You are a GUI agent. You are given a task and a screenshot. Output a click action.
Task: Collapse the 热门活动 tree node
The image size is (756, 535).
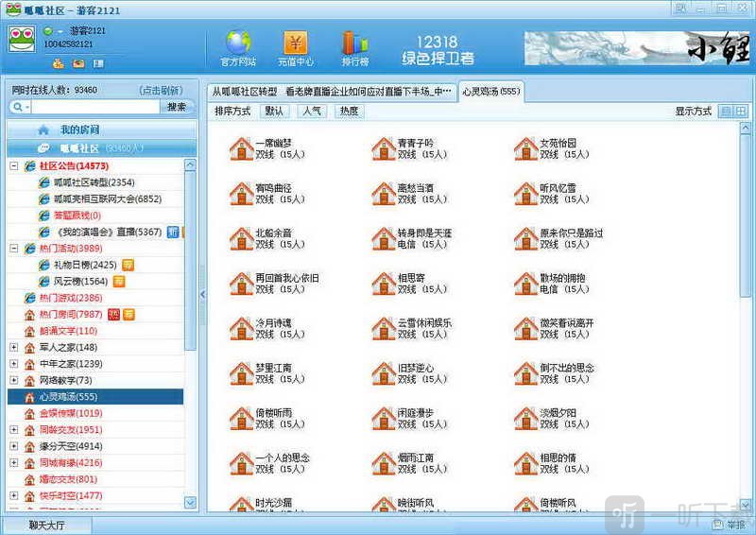click(14, 249)
